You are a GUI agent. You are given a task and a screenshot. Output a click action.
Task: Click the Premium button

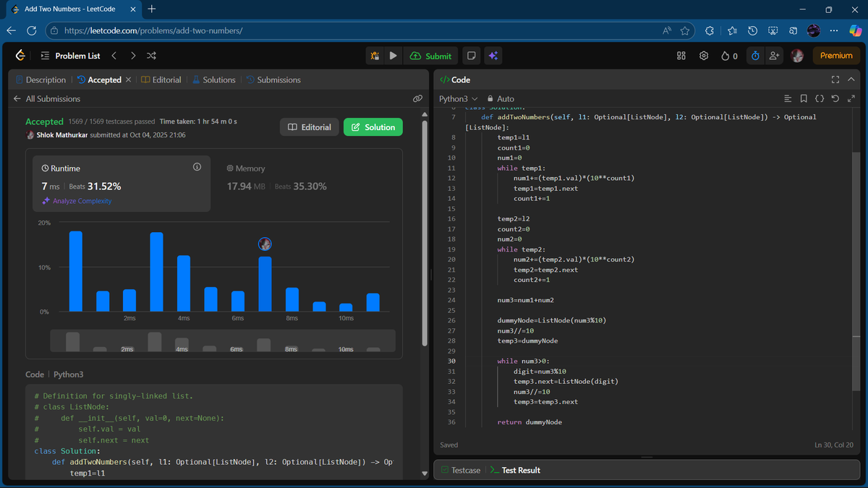[x=836, y=56]
